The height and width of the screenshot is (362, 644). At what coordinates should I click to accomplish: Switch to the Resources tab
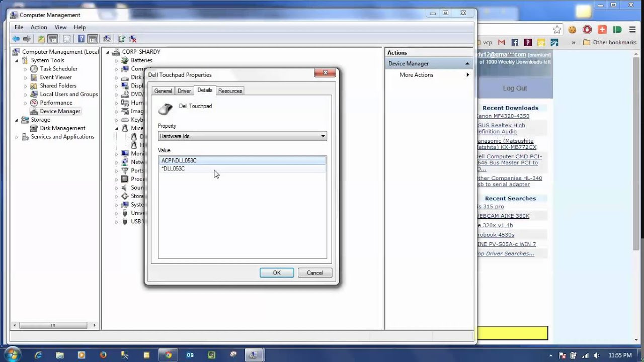click(x=230, y=91)
